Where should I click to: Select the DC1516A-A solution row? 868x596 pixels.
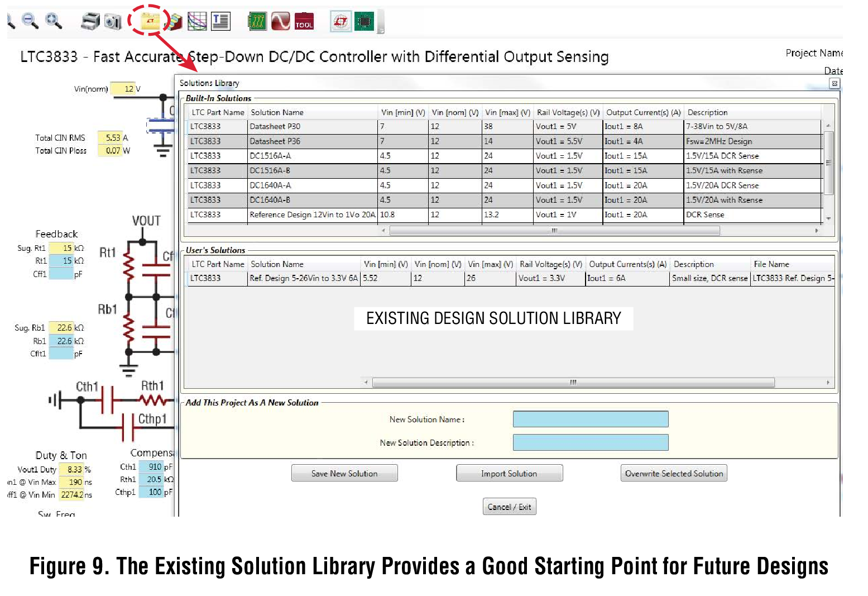(505, 156)
